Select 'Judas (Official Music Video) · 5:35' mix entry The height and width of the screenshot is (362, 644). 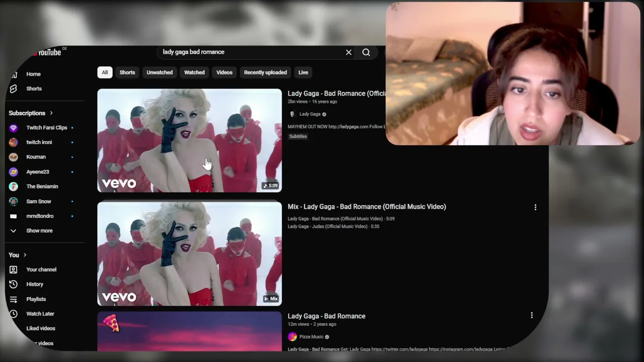click(x=334, y=226)
